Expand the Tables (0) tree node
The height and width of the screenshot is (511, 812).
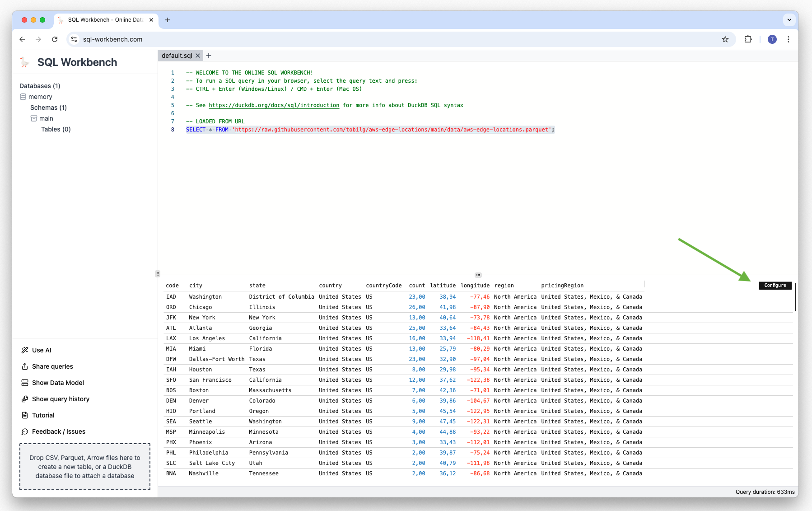(56, 129)
